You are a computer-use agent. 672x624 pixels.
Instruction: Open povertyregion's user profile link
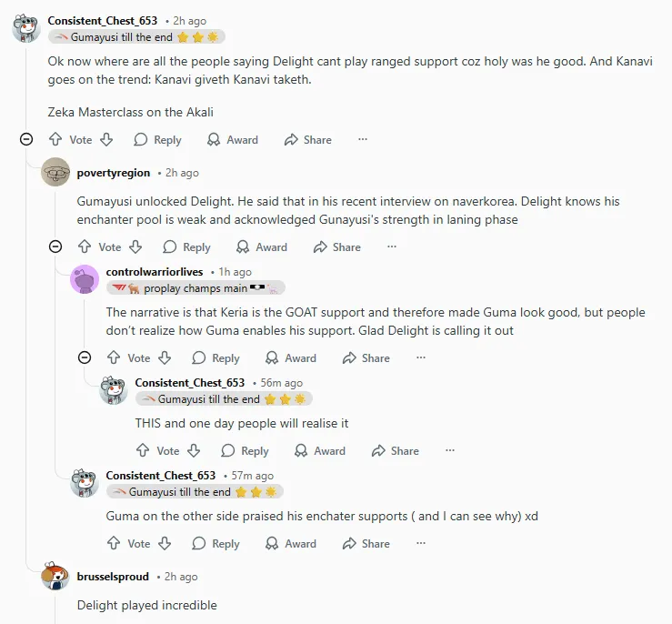tap(114, 173)
